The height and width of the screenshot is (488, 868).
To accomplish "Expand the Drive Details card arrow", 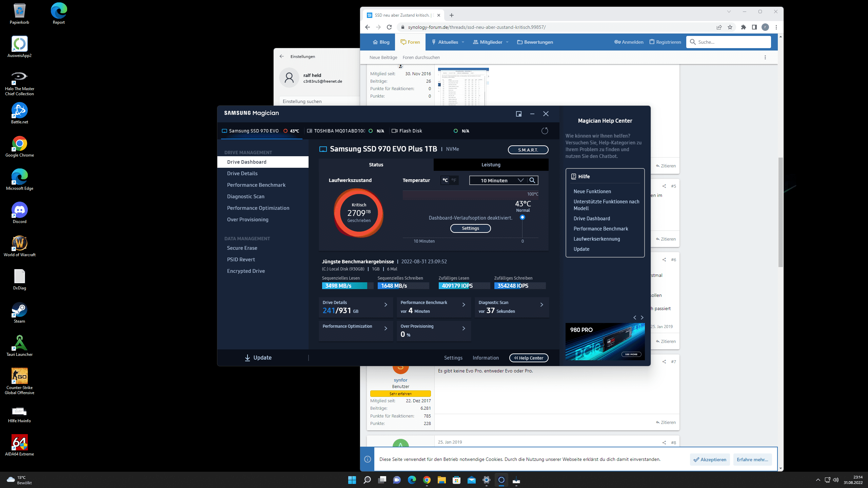I will [x=386, y=305].
